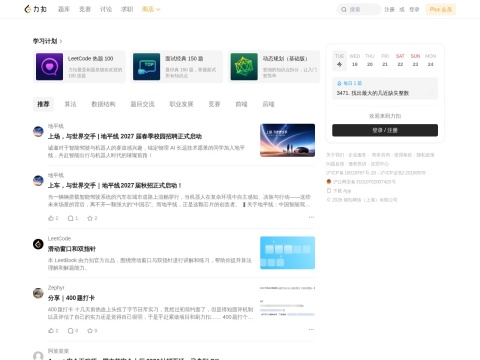This screenshot has height=360, width=480.
Task: Switch to the 数据结构 tab
Action: (103, 104)
